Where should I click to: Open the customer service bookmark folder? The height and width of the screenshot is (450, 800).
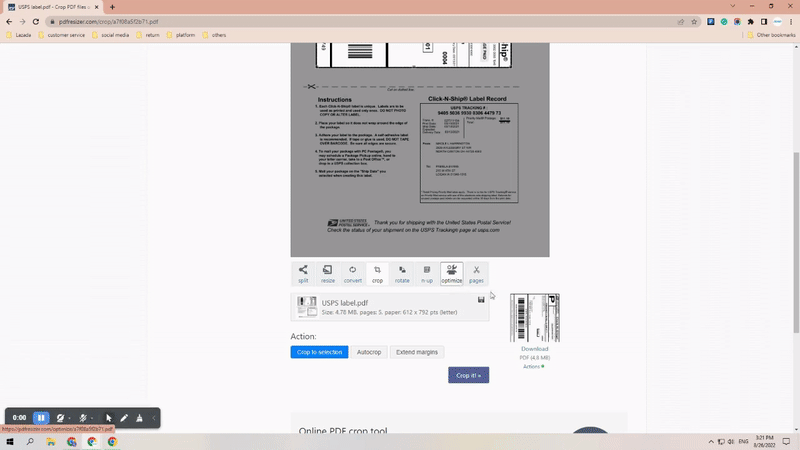tap(62, 35)
